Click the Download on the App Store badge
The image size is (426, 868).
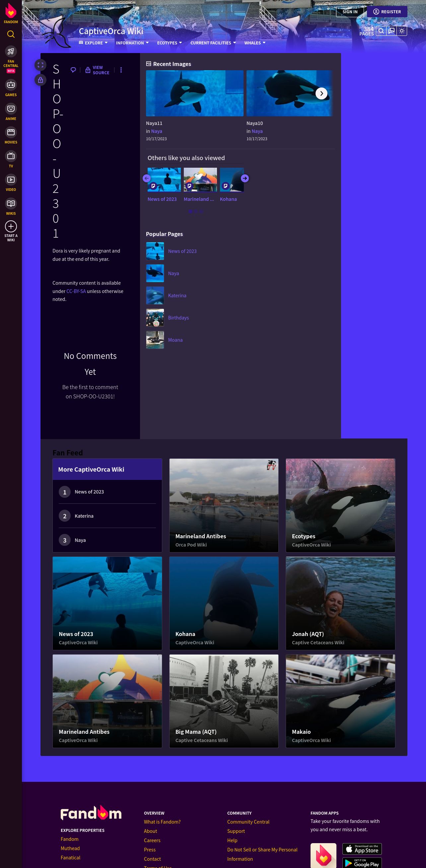click(362, 848)
